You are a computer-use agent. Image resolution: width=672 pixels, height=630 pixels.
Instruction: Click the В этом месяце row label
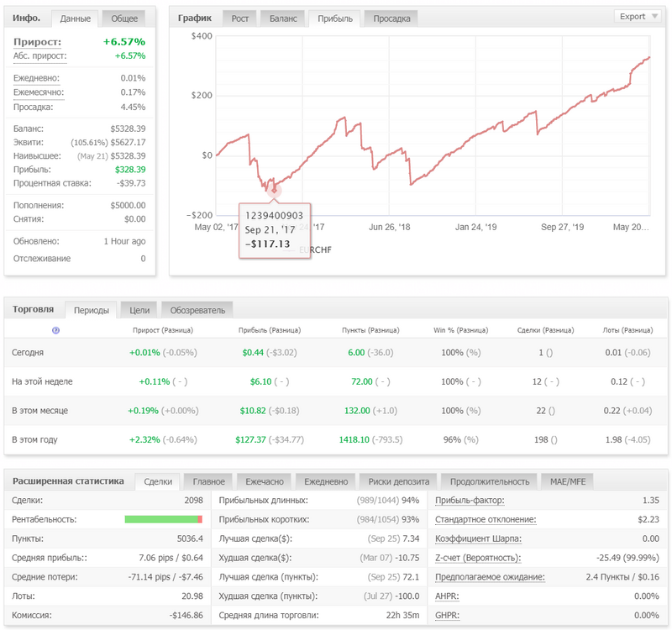pos(39,411)
